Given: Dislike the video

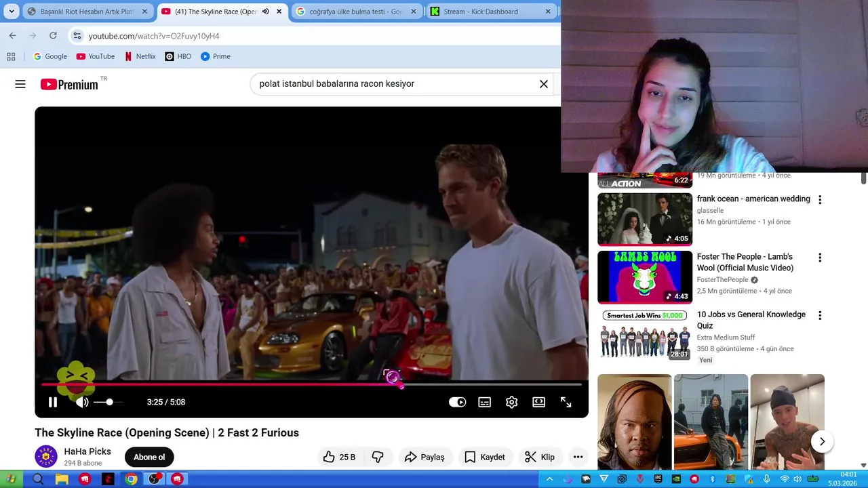Looking at the screenshot, I should tap(378, 457).
